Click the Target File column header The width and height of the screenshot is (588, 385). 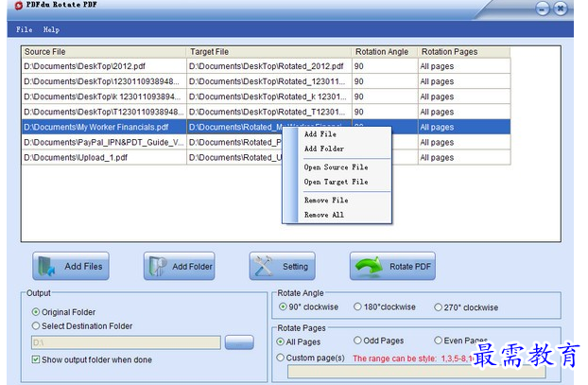tap(268, 52)
